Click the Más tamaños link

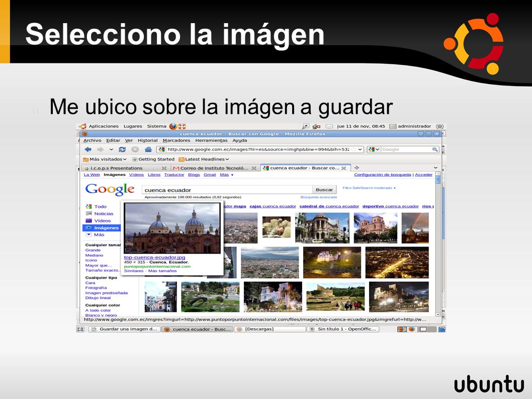pyautogui.click(x=162, y=271)
